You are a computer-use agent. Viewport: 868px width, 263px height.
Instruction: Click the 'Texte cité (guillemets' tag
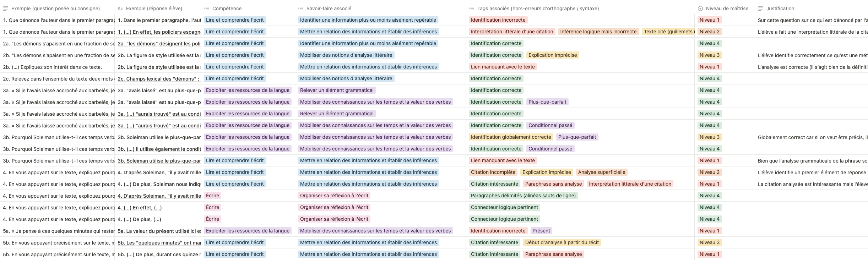point(668,32)
